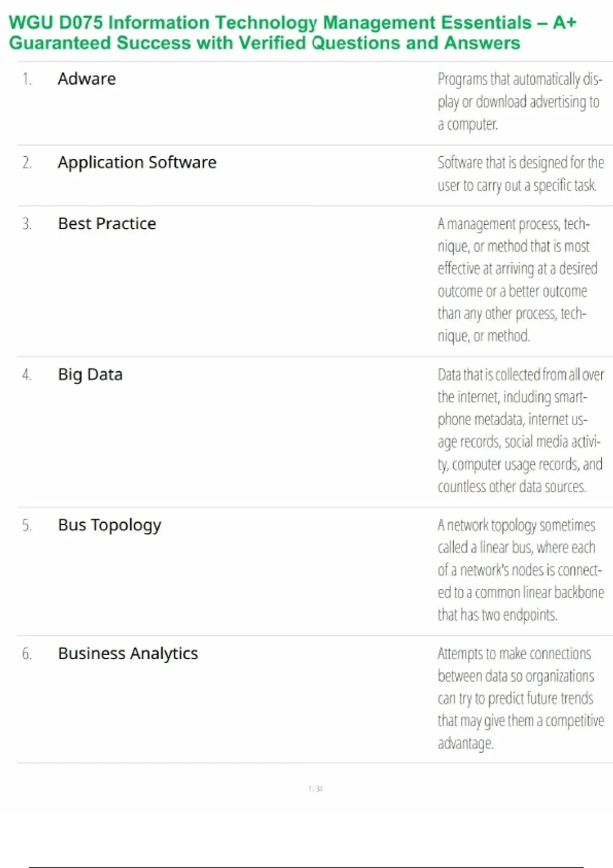
Task: Select the Bus Topology definition text
Action: tap(520, 570)
